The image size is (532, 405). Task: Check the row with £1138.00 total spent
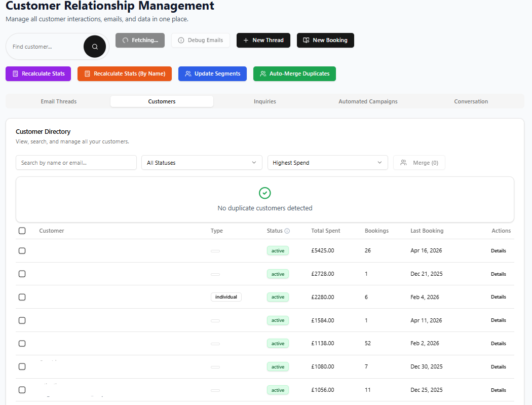[22, 343]
